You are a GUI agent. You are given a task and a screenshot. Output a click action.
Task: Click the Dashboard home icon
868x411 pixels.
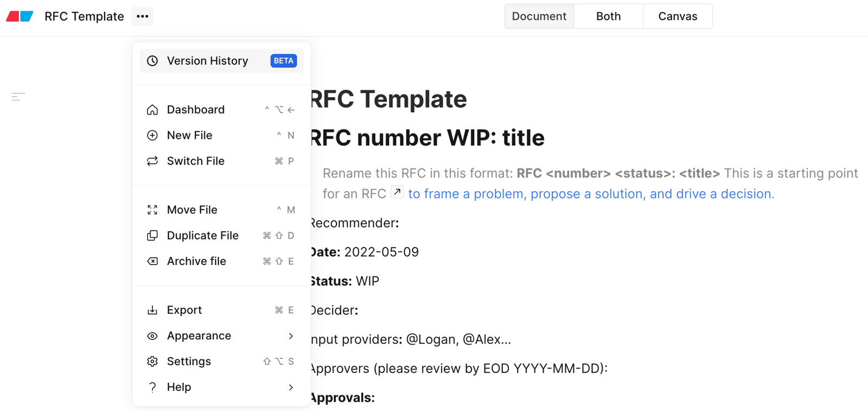(152, 110)
